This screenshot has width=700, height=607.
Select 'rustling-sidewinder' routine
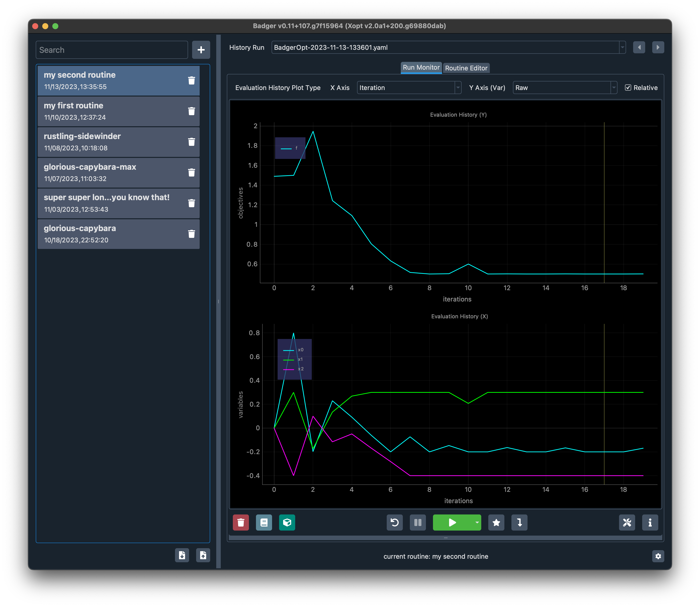click(118, 142)
